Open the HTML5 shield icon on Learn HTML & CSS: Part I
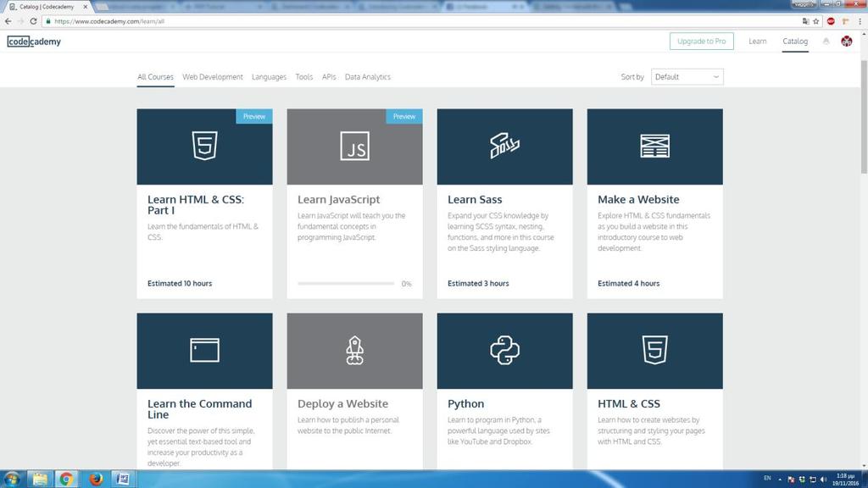This screenshot has height=488, width=868. (x=204, y=146)
